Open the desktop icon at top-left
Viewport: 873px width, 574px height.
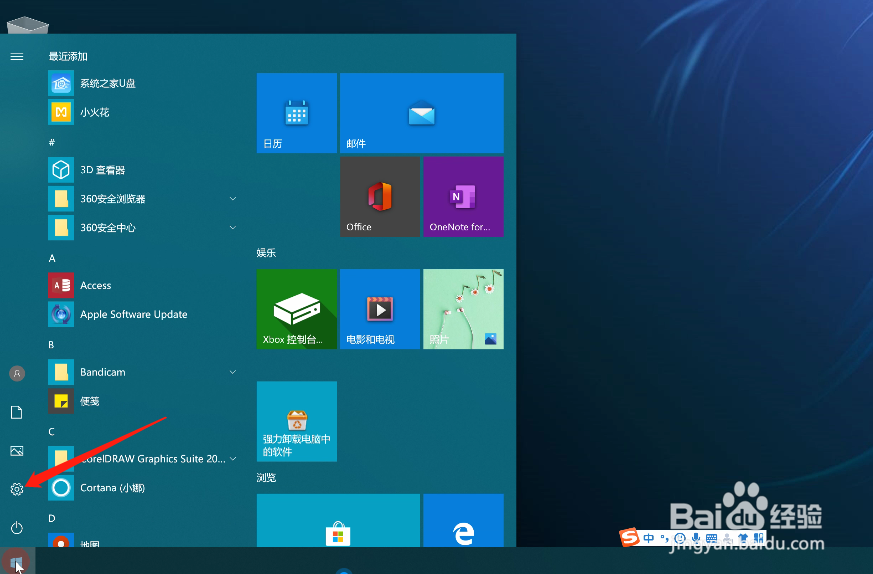click(27, 24)
